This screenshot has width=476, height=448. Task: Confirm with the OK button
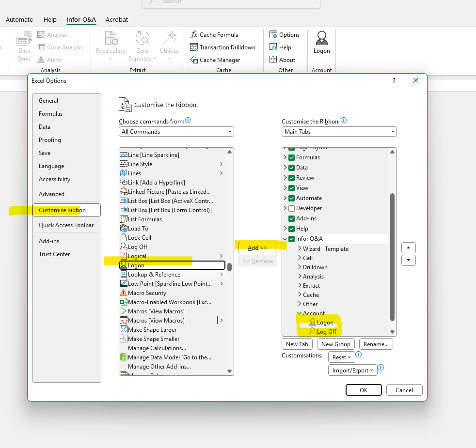click(x=364, y=390)
